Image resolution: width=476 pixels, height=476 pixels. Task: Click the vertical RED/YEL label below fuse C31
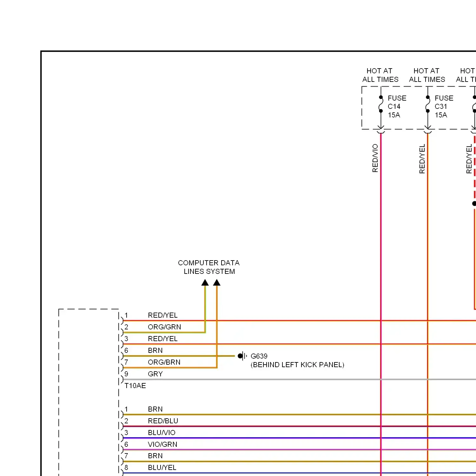point(422,159)
